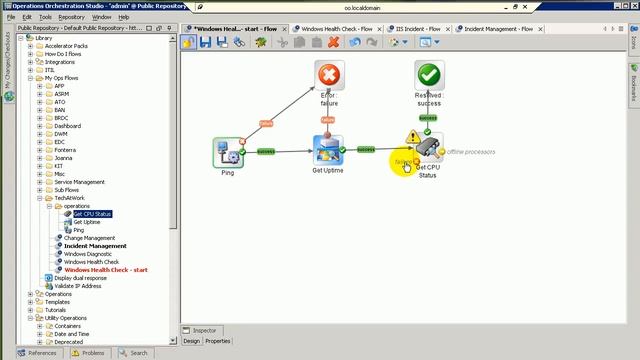Viewport: 640px width, 360px height.
Task: Open the Help menu
Action: [x=124, y=17]
